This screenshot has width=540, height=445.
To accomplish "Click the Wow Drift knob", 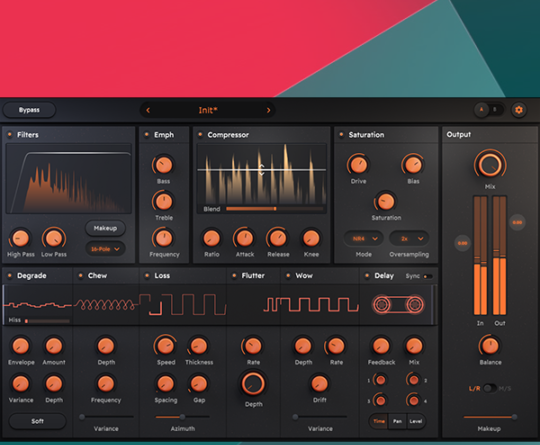I will (x=319, y=384).
